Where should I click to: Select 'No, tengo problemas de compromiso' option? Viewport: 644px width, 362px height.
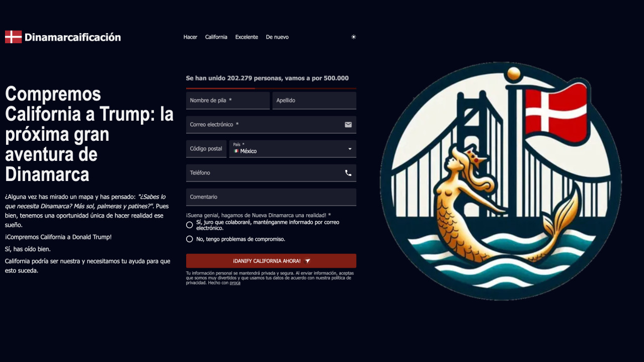(190, 239)
